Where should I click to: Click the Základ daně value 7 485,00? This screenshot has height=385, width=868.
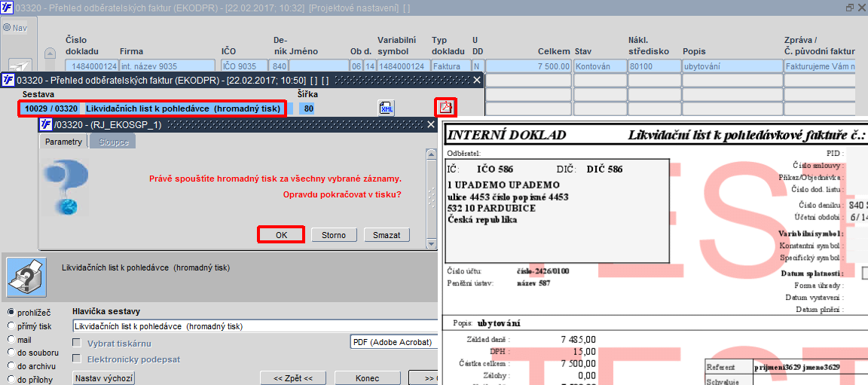pyautogui.click(x=578, y=339)
